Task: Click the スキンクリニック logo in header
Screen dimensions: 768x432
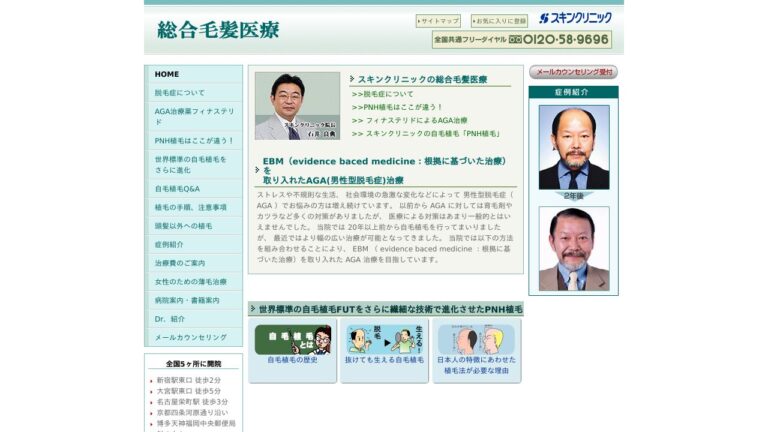Action: [x=575, y=18]
